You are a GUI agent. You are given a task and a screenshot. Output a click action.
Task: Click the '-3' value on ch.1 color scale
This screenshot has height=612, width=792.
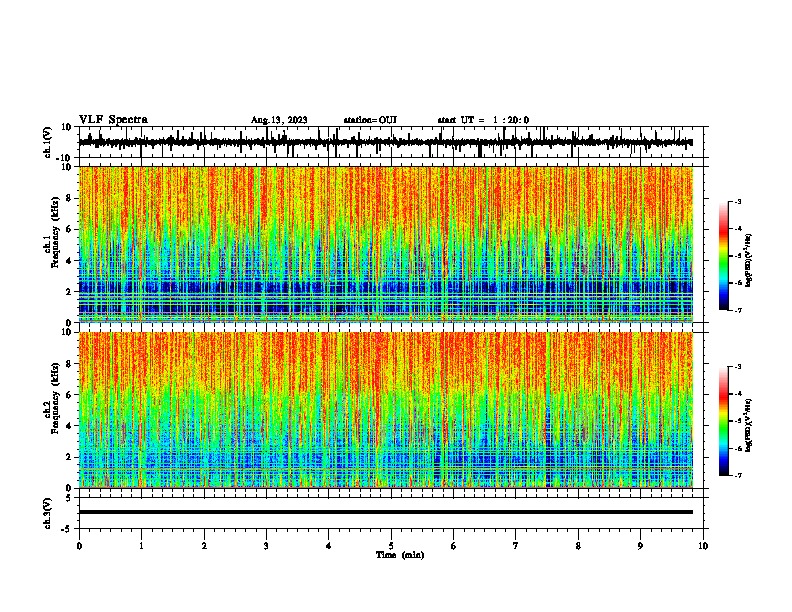click(737, 201)
